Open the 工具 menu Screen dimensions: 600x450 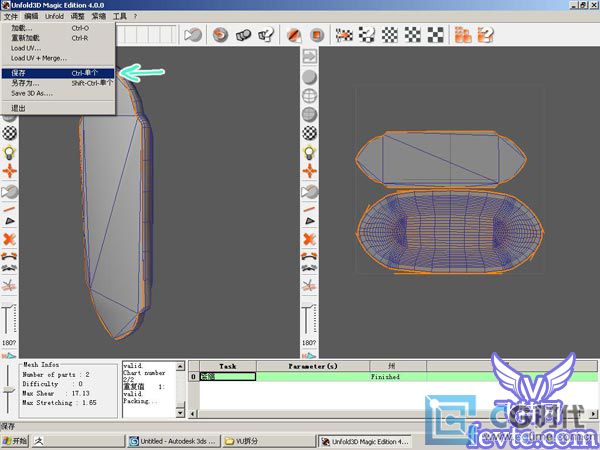(x=119, y=16)
